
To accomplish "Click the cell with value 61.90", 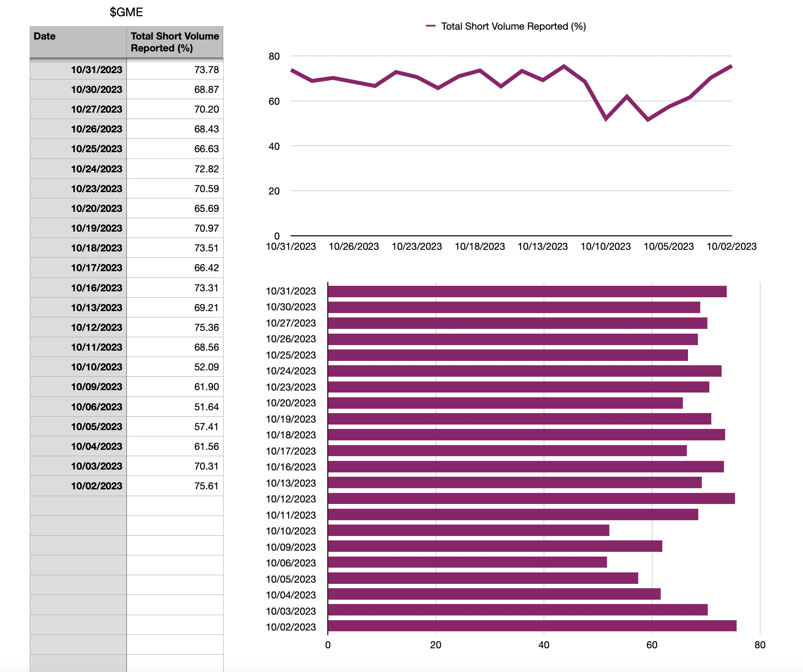I will [175, 387].
